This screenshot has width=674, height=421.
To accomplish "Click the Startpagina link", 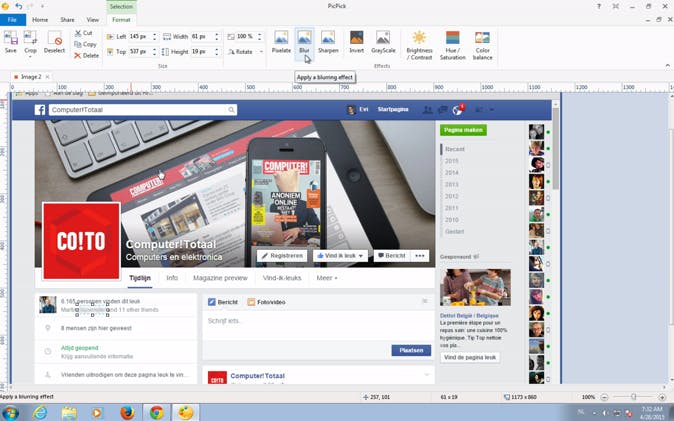I will pyautogui.click(x=393, y=110).
